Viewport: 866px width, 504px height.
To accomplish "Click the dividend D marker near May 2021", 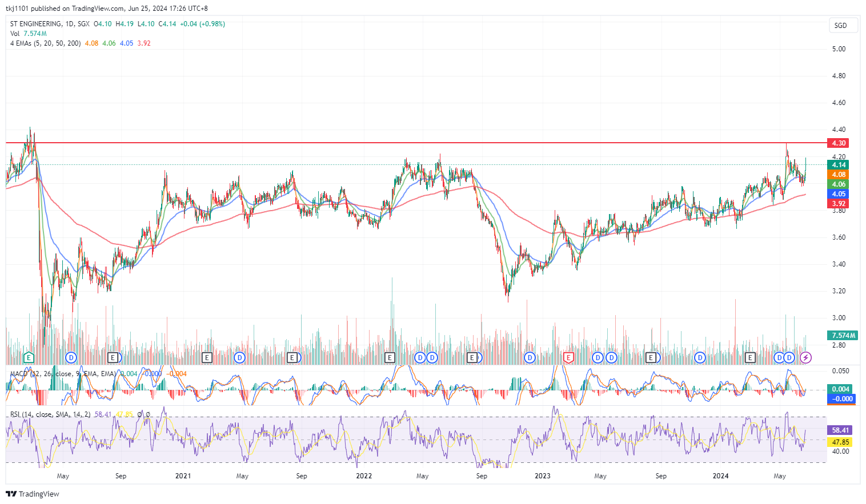I will coord(240,358).
